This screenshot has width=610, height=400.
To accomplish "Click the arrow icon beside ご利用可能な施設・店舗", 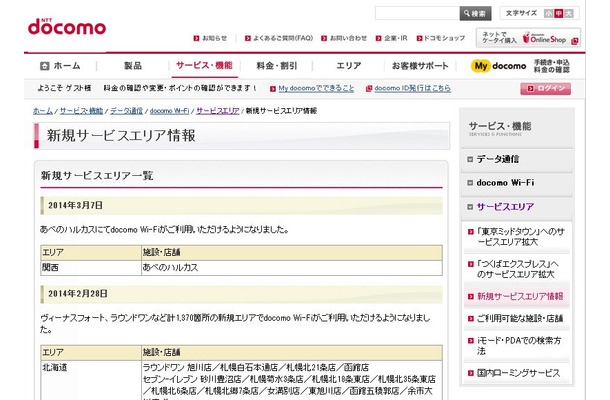I will [x=470, y=318].
